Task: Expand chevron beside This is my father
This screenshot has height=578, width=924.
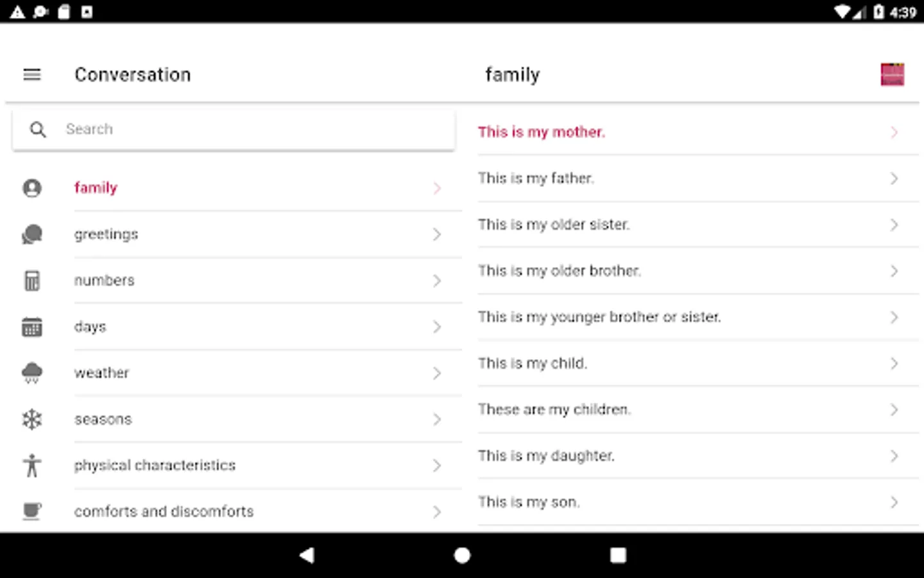Action: (x=894, y=179)
